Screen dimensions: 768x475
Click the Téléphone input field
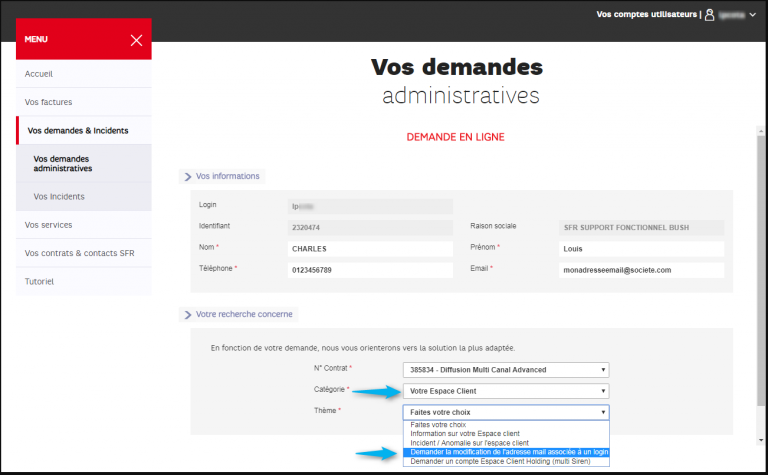coord(369,270)
